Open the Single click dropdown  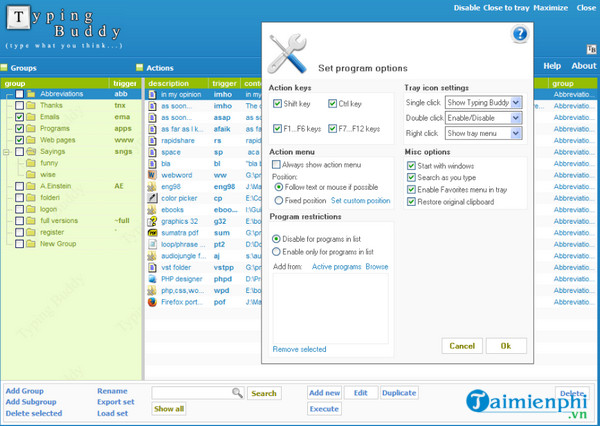coord(484,103)
